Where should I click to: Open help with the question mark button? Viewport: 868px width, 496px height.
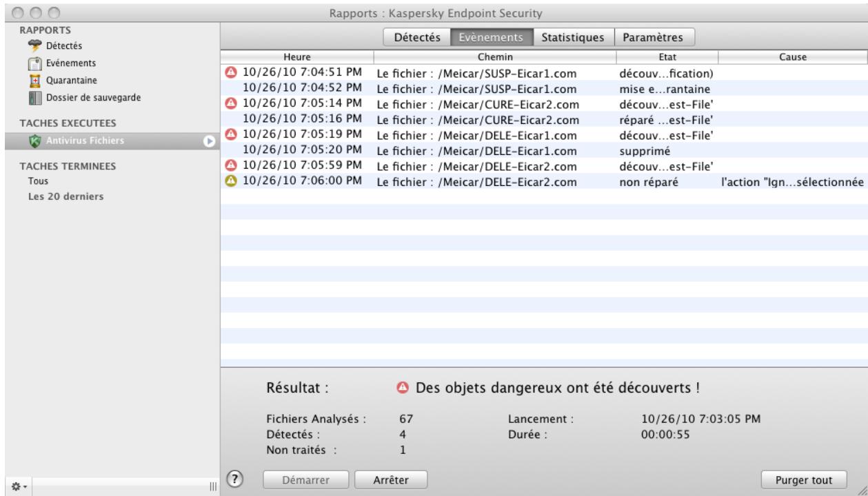click(x=234, y=478)
